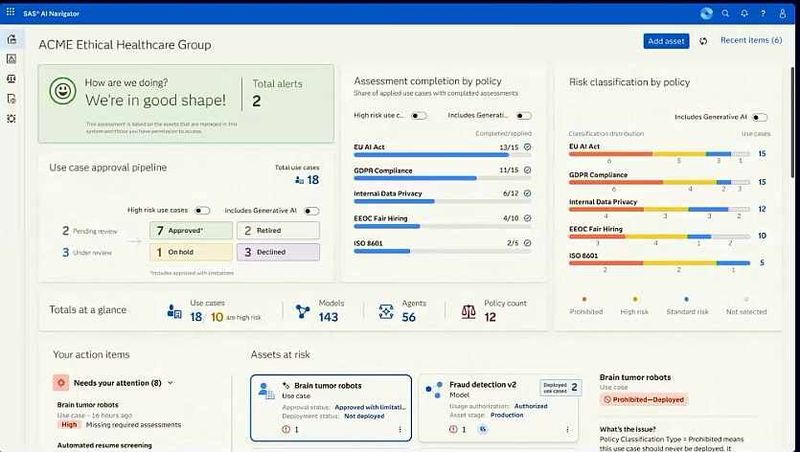Image resolution: width=800 pixels, height=452 pixels.
Task: Click the Deployed use cases 2 badge
Action: tap(560, 387)
